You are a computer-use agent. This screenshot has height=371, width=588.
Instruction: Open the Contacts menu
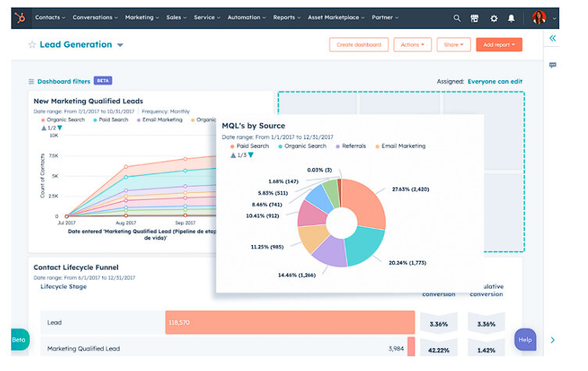point(51,17)
